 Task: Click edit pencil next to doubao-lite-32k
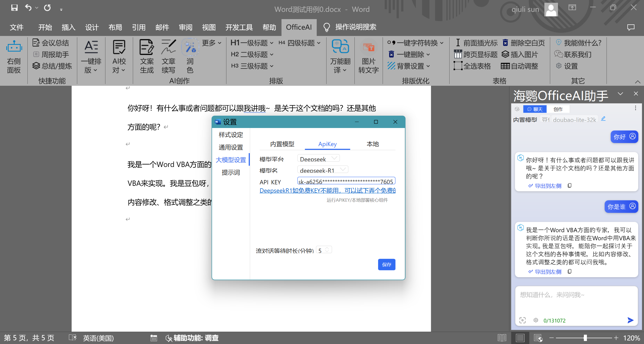coord(603,119)
